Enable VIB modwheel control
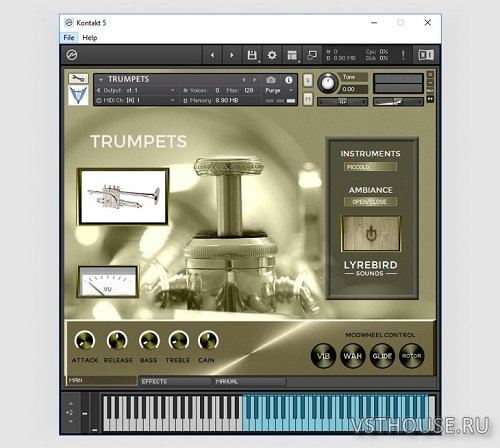Viewport: 500px width, 448px height. (323, 356)
